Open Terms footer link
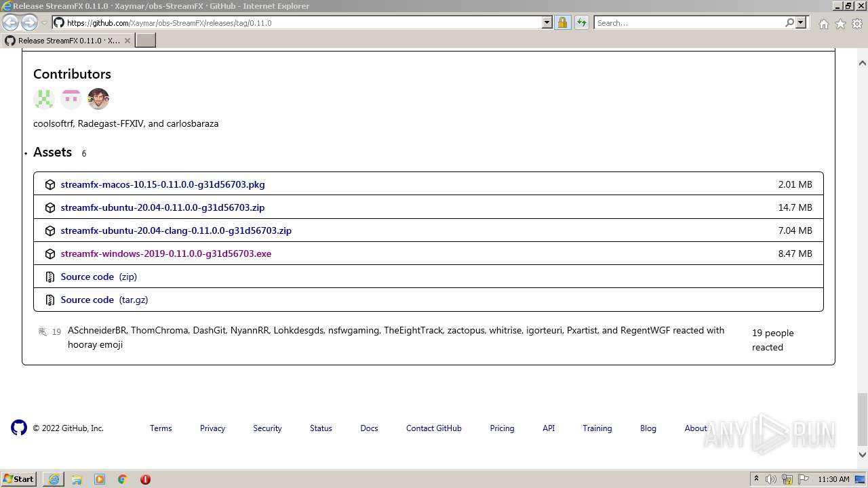868x488 pixels. (x=161, y=428)
